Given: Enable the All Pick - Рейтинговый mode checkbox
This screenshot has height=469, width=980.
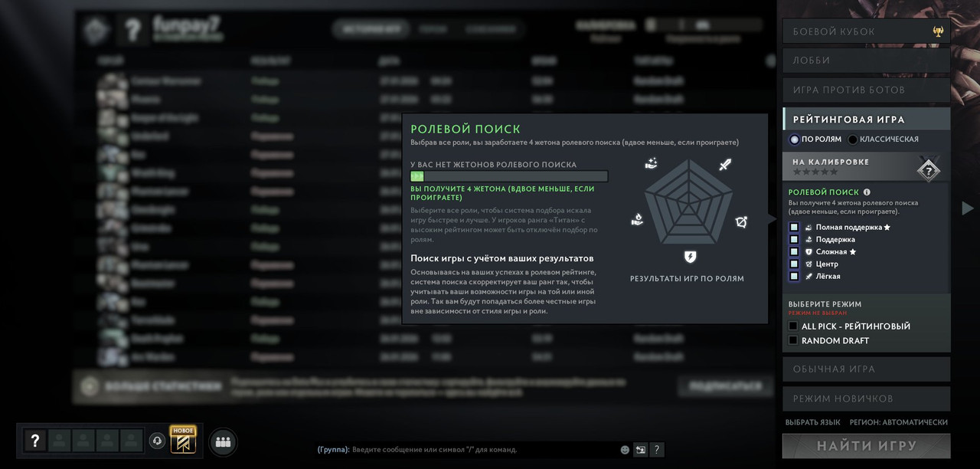Looking at the screenshot, I should (793, 326).
